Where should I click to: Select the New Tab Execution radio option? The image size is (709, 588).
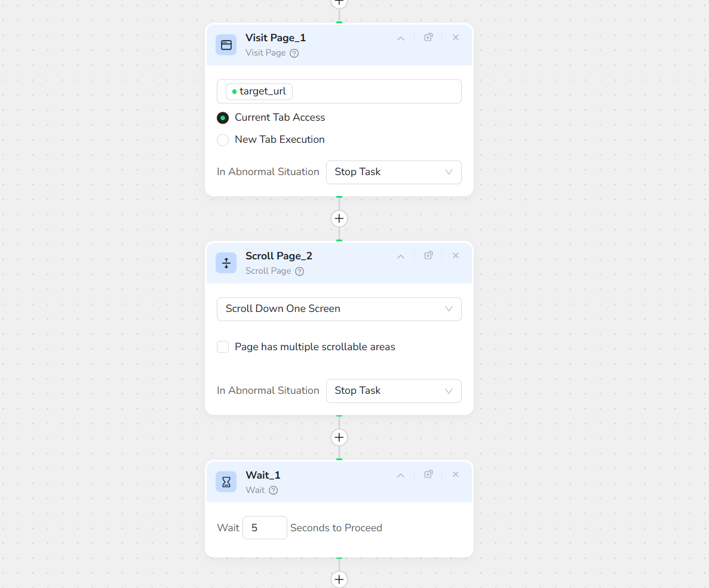(x=223, y=140)
